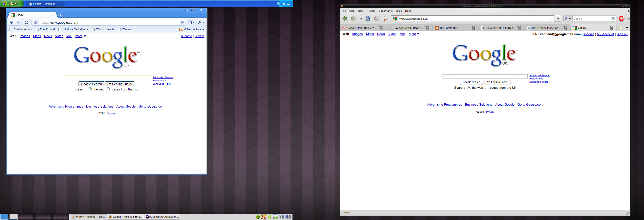The height and width of the screenshot is (220, 644).
Task: Click the Go arrow in Chromium's address bar
Action: click(x=182, y=22)
